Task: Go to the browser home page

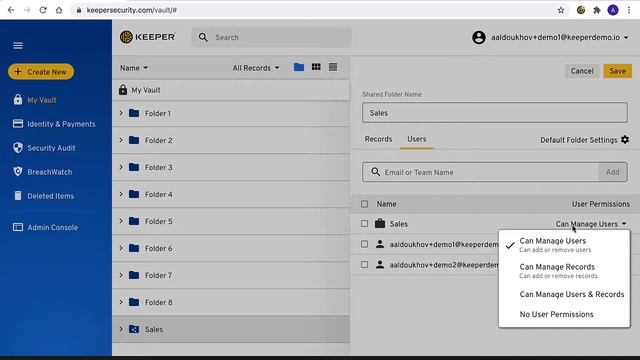Action: [x=59, y=10]
